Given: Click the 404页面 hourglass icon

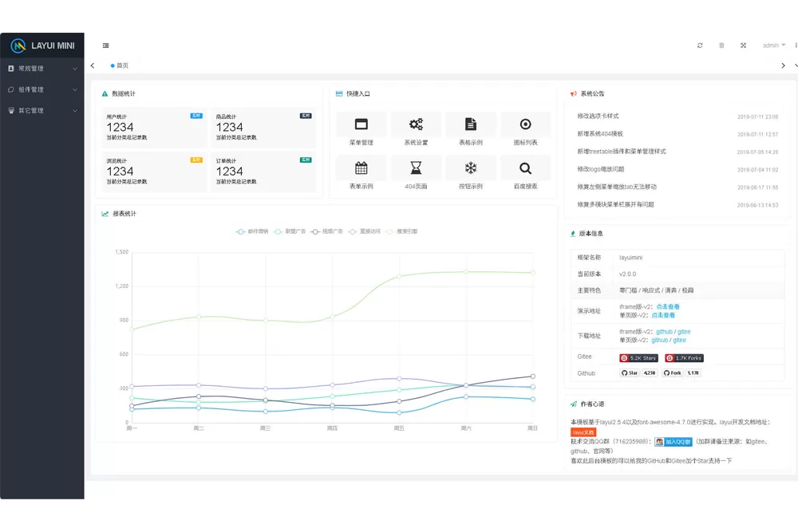Looking at the screenshot, I should 416,168.
